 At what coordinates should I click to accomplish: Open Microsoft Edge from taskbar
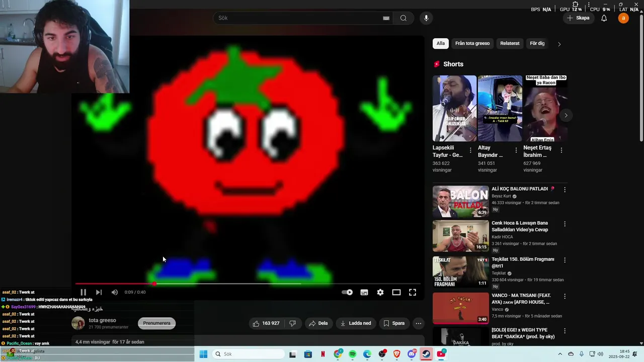point(367,354)
